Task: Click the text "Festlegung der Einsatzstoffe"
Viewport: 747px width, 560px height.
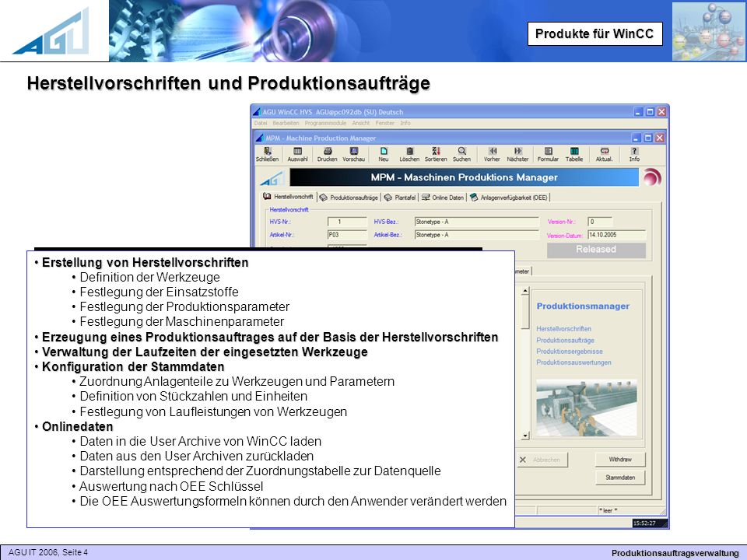Action: point(159,292)
